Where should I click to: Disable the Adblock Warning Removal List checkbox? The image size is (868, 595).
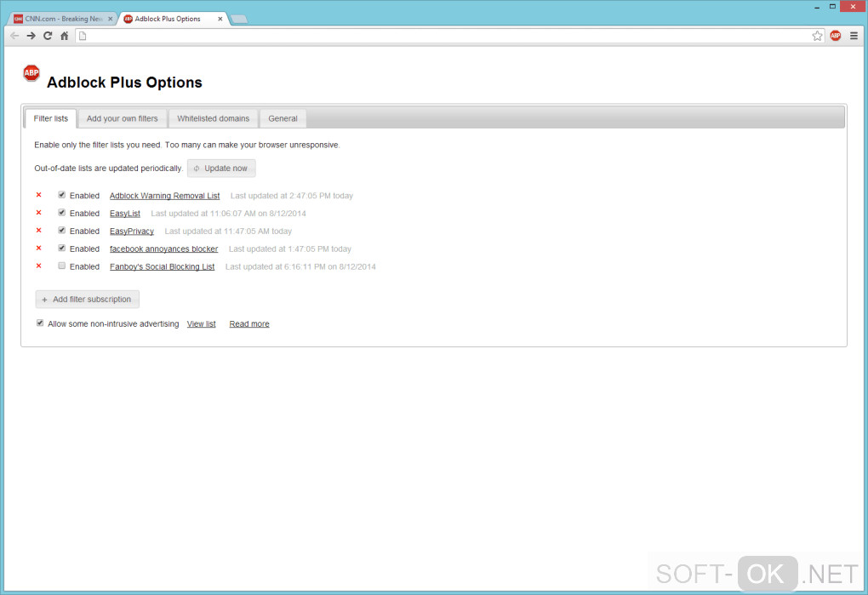(x=62, y=195)
